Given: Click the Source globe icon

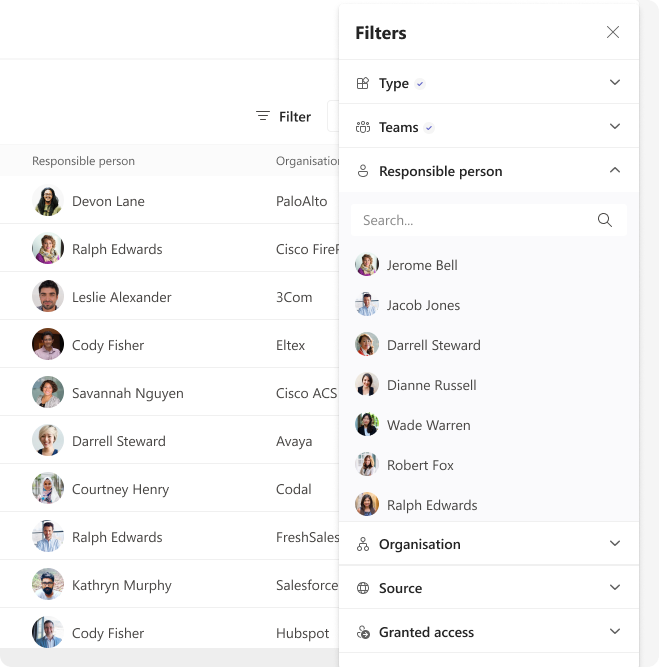Looking at the screenshot, I should [x=363, y=589].
